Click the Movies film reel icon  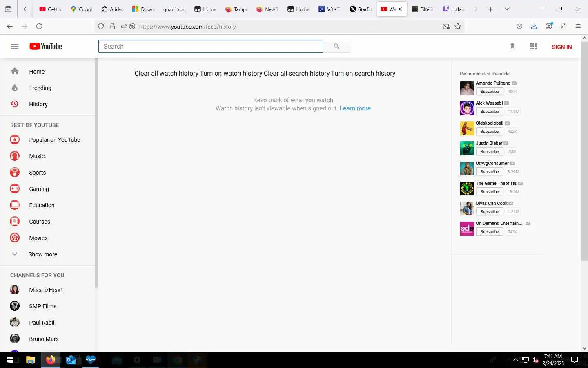[15, 238]
